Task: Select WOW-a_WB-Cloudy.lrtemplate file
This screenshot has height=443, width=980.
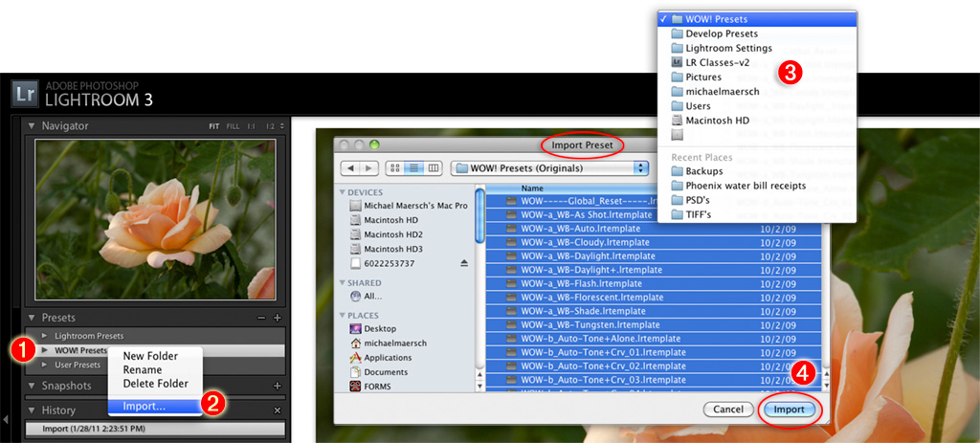Action: pos(654,242)
